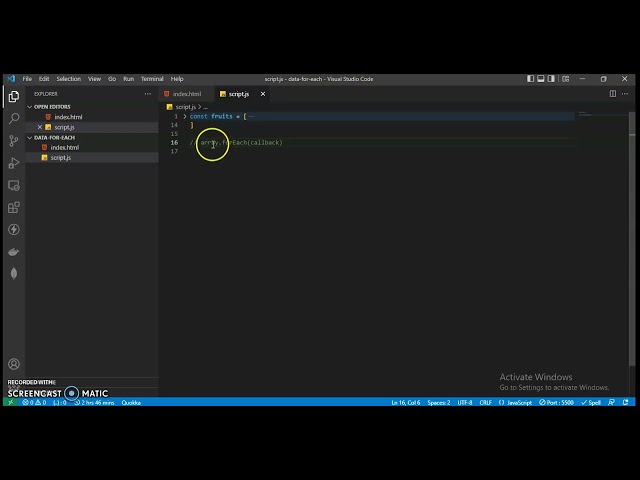Click Port : 5500 Live Server button
This screenshot has height=480, width=640.
(556, 402)
